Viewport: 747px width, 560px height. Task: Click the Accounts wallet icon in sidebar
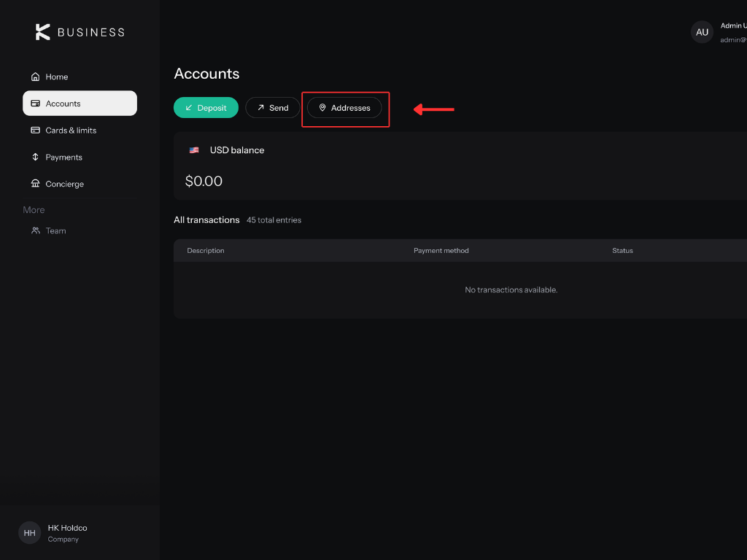35,104
